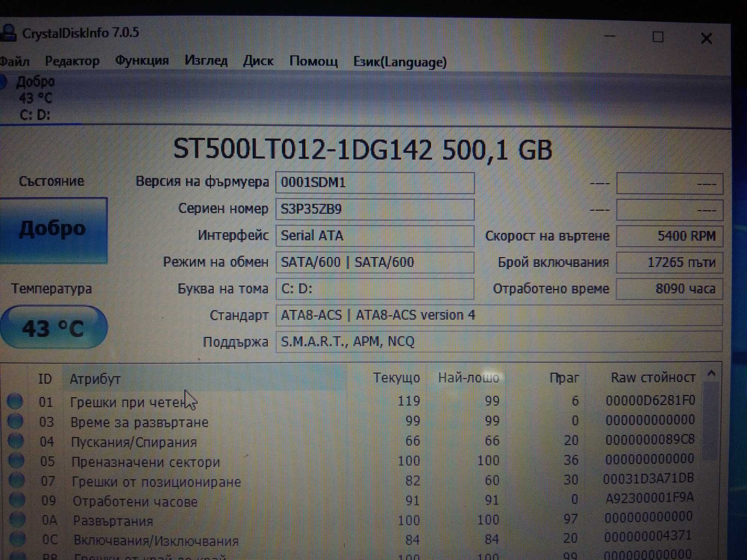Click the ID column header
Viewport: 747px width, 560px height.
45,379
